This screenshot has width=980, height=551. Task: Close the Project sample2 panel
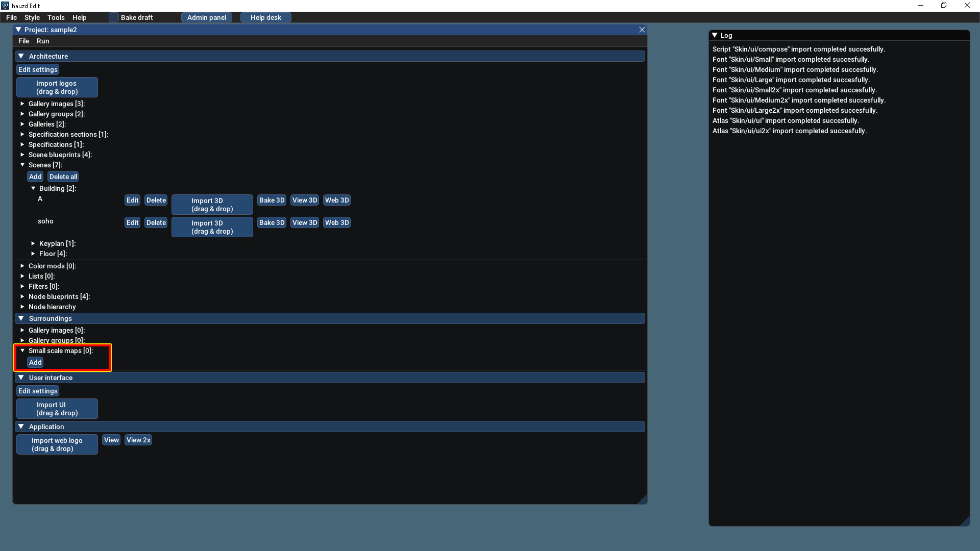tap(642, 30)
